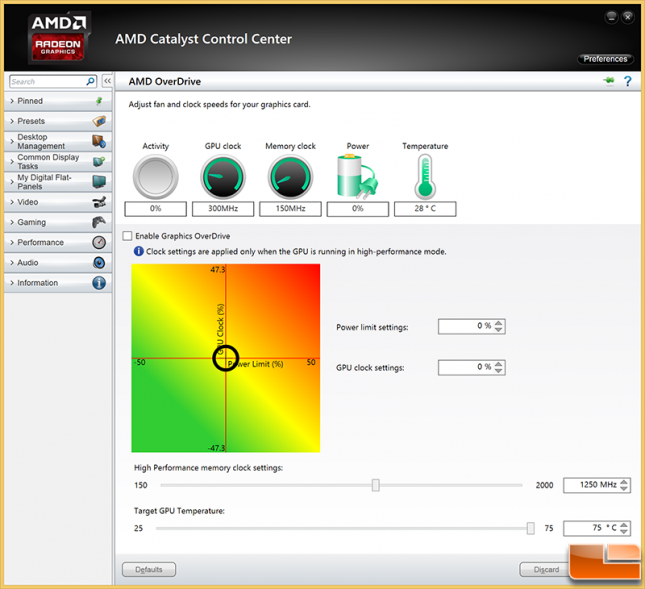Click the Video camera icon
645x589 pixels.
[99, 202]
